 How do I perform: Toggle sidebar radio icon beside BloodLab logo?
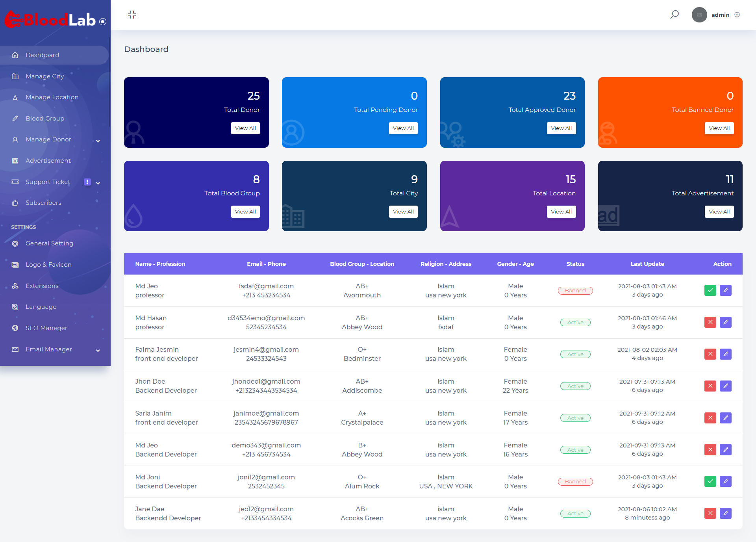coord(103,22)
